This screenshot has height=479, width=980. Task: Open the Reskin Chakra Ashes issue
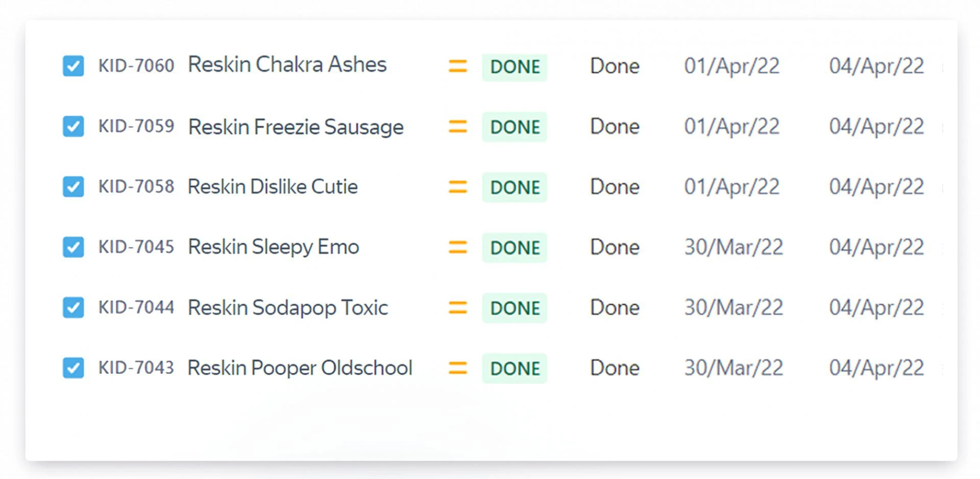(x=287, y=65)
